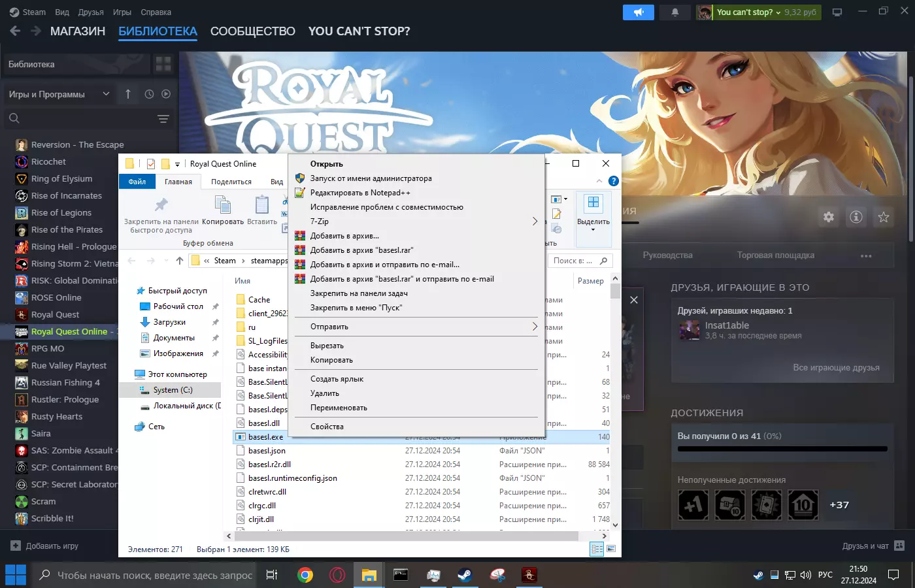Click the library search magnifier icon

coord(14,118)
